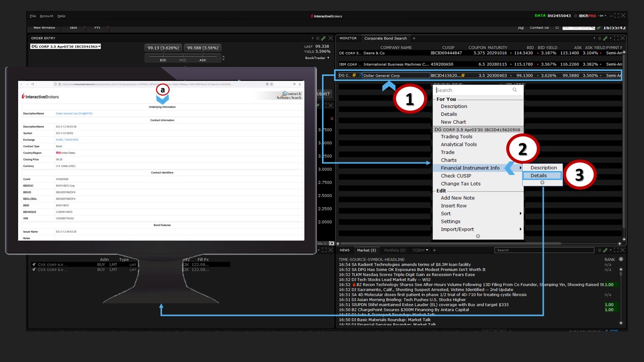Click the Contact Us link
Screen dimensions: 644x362
coord(539,28)
